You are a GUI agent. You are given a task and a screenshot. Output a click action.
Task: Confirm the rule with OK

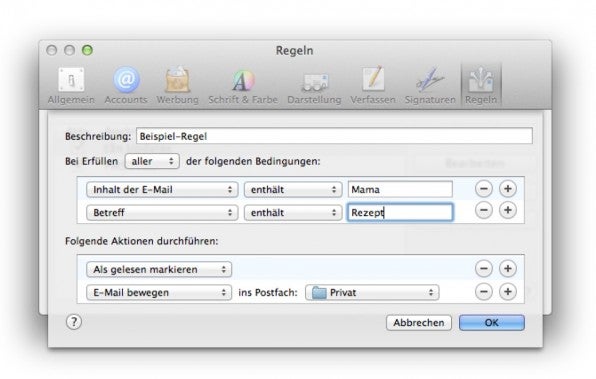pyautogui.click(x=492, y=323)
